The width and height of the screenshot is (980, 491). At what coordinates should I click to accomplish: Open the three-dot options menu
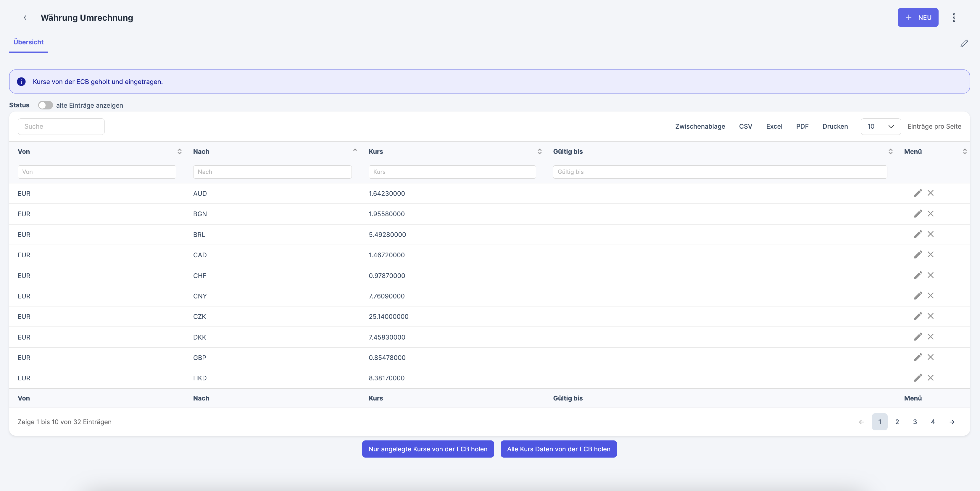click(954, 17)
